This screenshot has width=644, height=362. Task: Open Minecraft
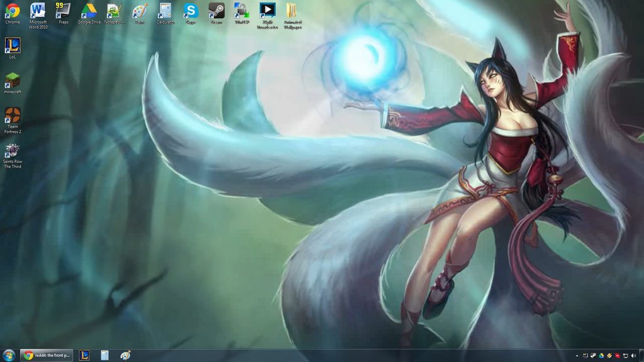pos(11,80)
